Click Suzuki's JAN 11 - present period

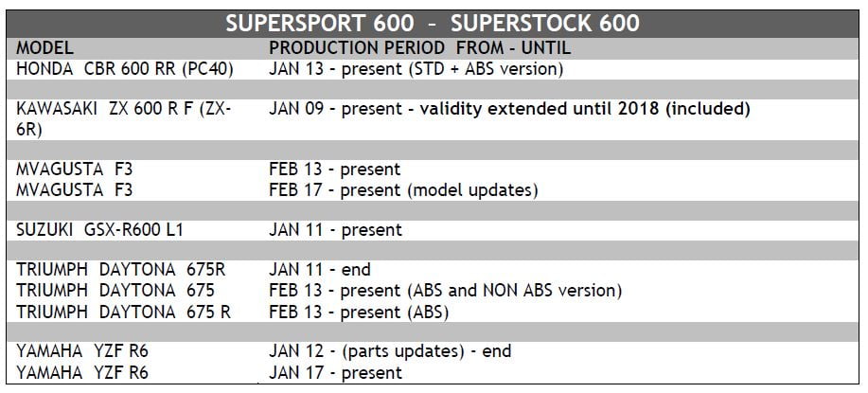[335, 230]
